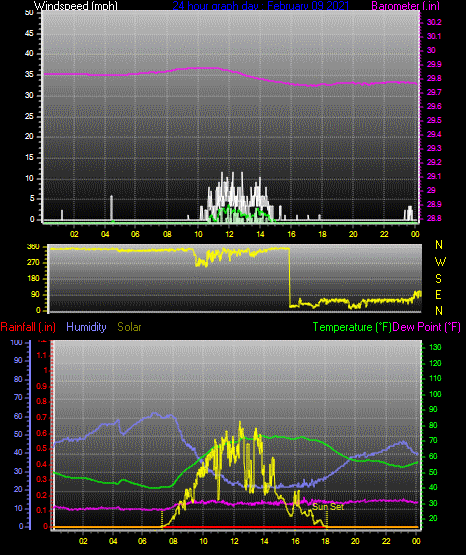
Task: Click the 24 hour graph day February 09 2021 title
Action: [261, 6]
